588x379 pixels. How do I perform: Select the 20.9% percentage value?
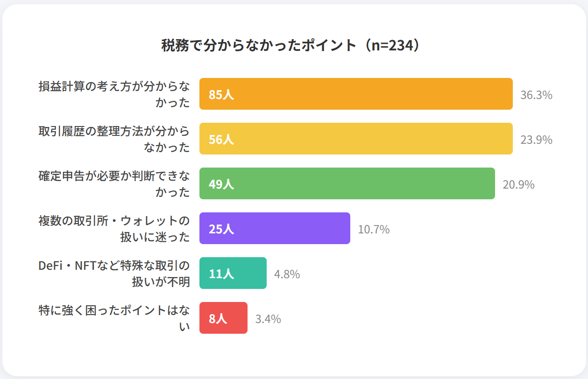pos(518,185)
